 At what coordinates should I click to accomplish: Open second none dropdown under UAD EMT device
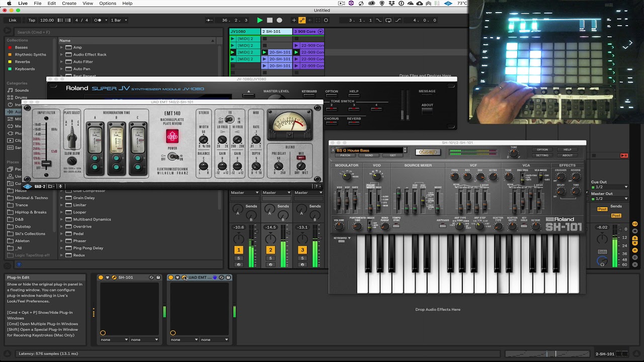[215, 340]
